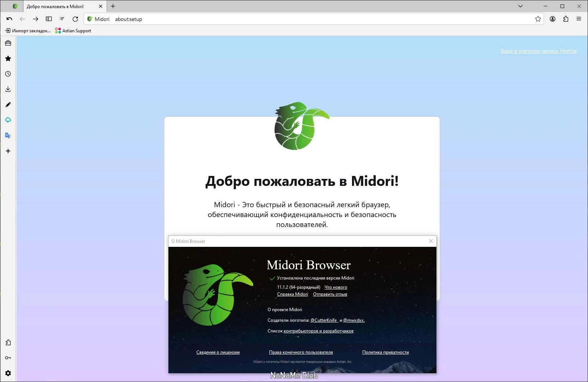Click the 'Добро пожаловать в Midori!' page heading

point(302,181)
